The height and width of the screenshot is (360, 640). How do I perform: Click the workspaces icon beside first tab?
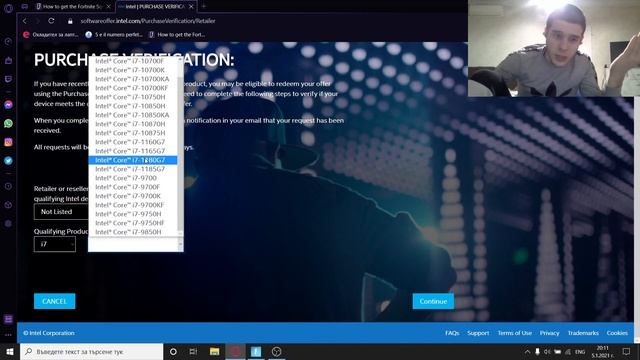24,7
